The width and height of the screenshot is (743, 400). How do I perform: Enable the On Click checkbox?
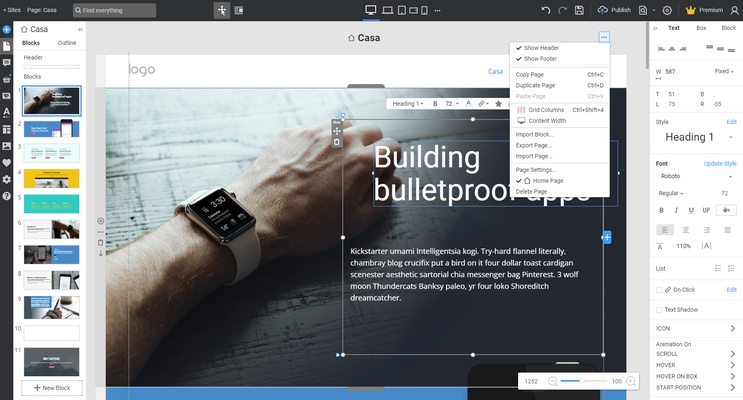pyautogui.click(x=659, y=290)
